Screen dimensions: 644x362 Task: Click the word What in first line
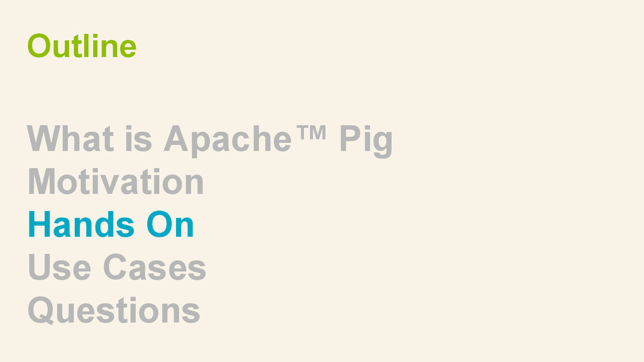point(70,139)
